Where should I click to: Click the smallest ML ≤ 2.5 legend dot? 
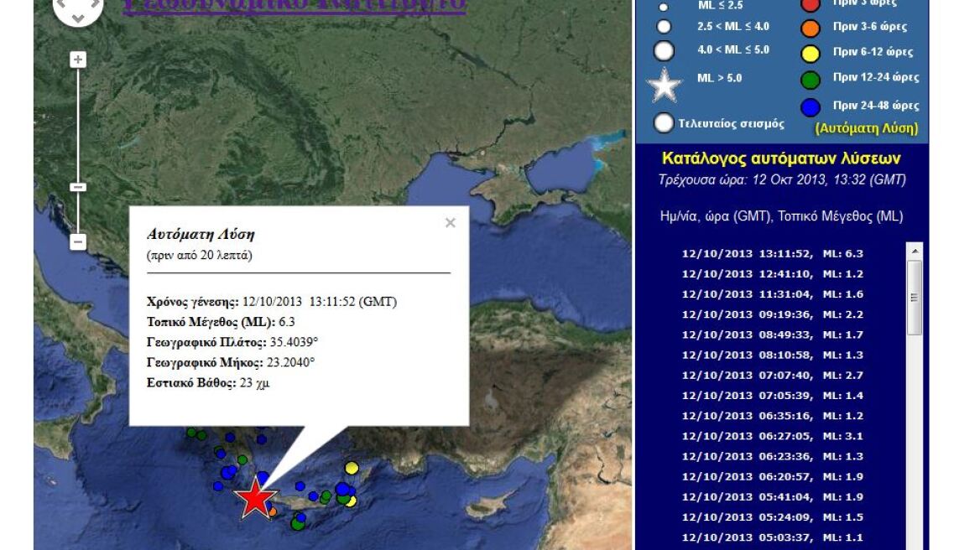663,8
